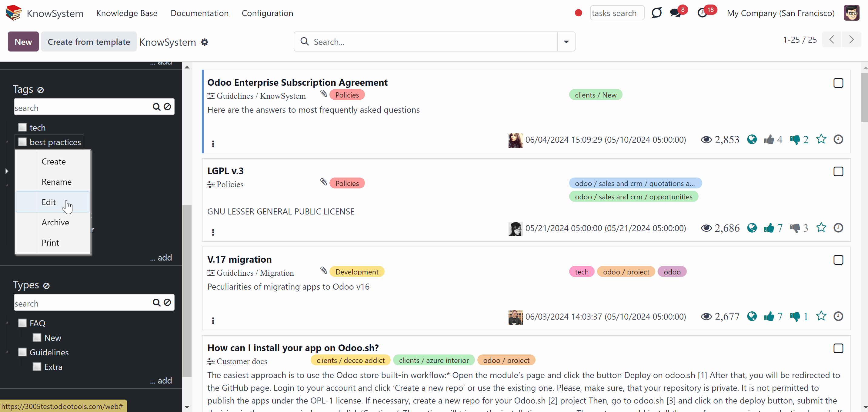Choose Create in the tag context menu
Image resolution: width=868 pixels, height=412 pixels.
[x=53, y=161]
